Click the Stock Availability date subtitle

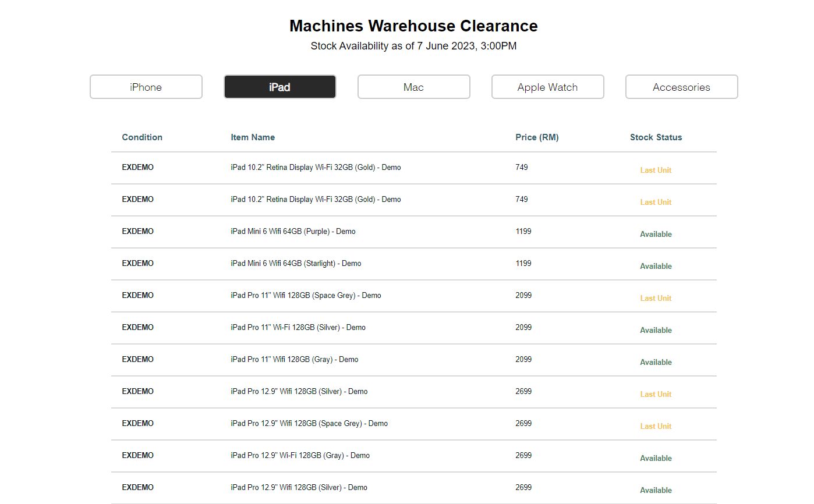click(x=413, y=46)
